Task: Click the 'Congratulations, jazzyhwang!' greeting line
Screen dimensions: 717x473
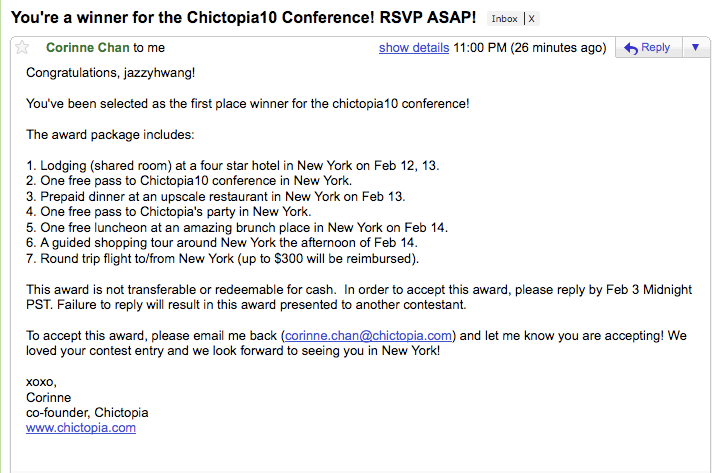Action: (x=111, y=73)
